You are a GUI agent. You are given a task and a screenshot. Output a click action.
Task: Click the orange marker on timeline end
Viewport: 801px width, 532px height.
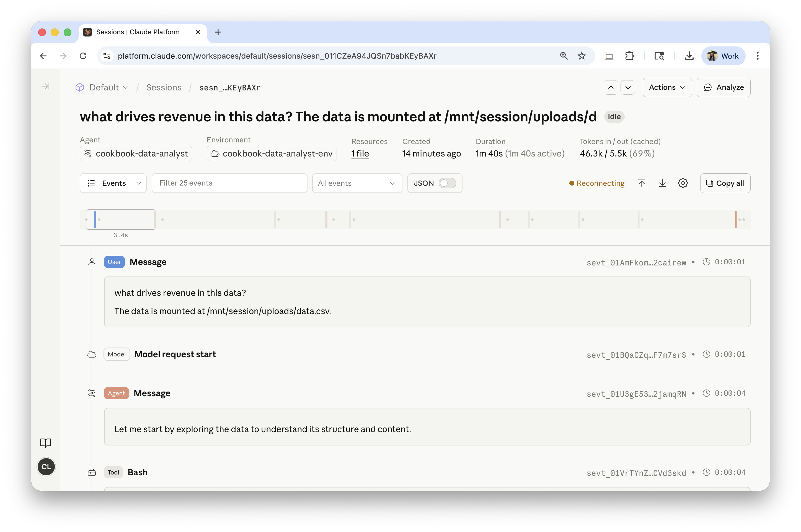(735, 220)
